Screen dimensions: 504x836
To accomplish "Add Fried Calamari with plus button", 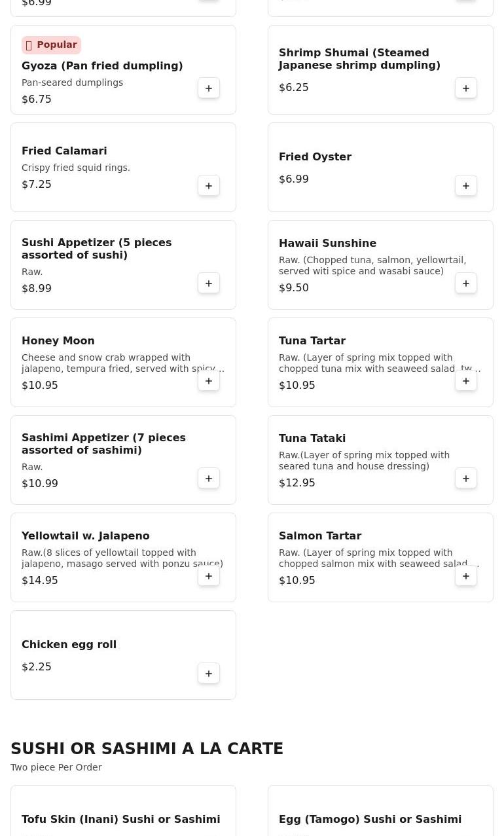I will click(x=209, y=186).
